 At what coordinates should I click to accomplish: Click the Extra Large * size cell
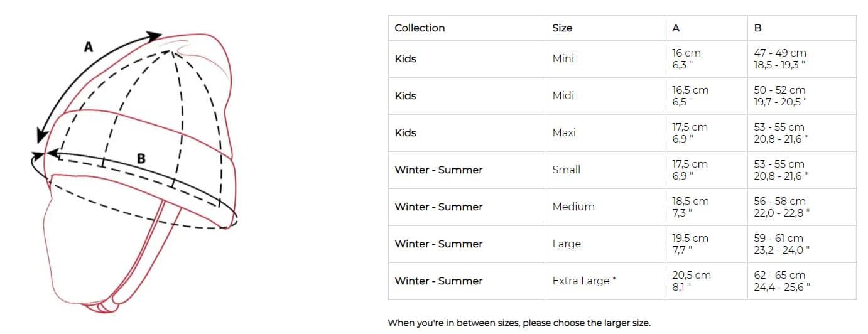pos(605,281)
